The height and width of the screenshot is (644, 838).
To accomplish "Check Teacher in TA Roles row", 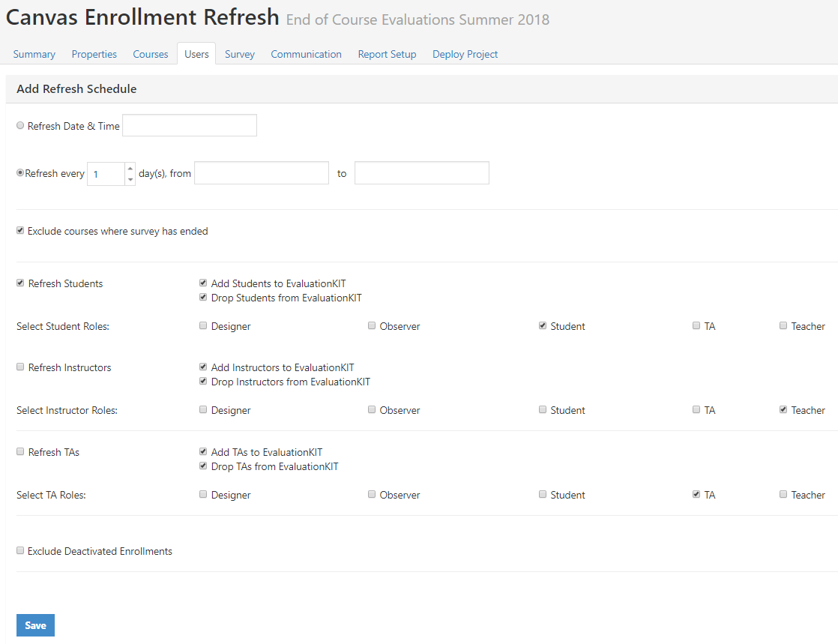I will pos(783,494).
